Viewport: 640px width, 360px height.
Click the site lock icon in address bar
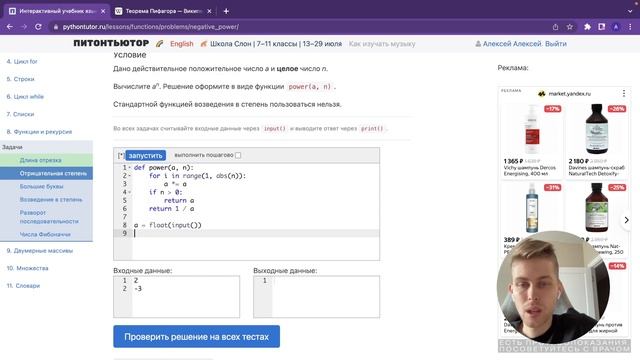(56, 27)
